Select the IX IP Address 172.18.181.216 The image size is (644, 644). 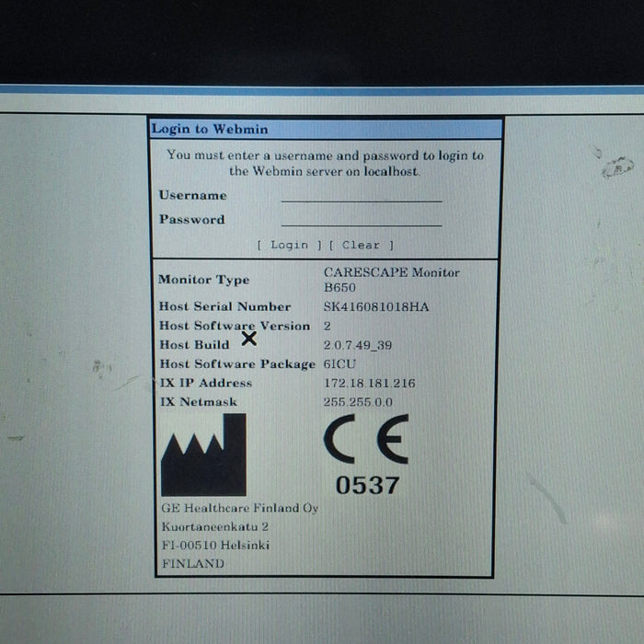(x=369, y=383)
